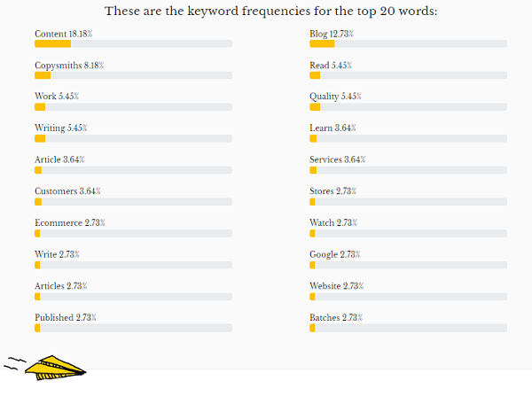Select the Website 2.73% keyword label
Viewport: 532px width, 396px height.
[x=337, y=285]
